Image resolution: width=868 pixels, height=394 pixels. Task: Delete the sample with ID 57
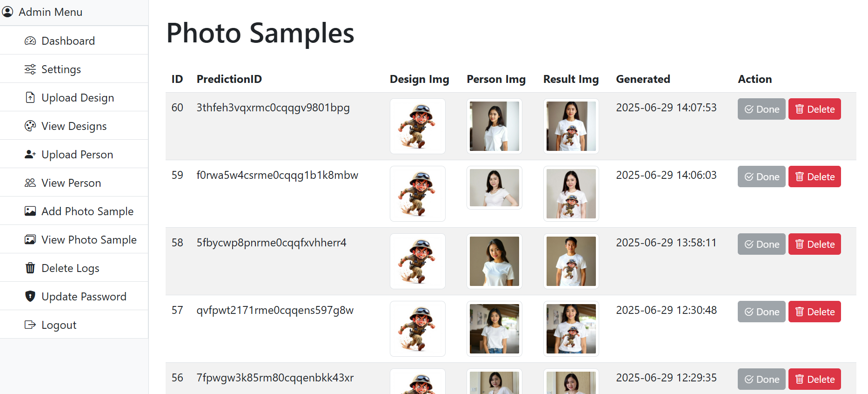tap(815, 312)
